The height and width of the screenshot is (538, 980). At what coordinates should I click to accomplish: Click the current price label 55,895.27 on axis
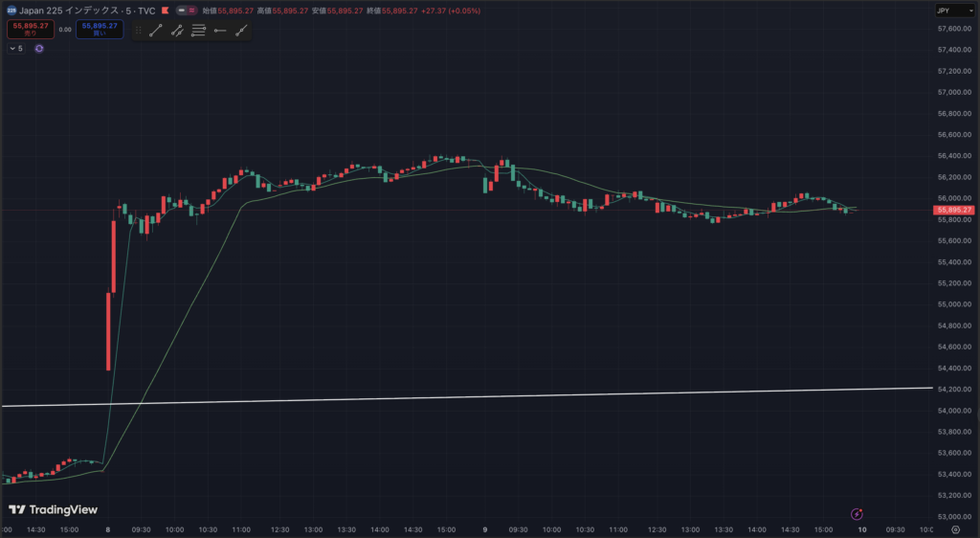point(954,210)
